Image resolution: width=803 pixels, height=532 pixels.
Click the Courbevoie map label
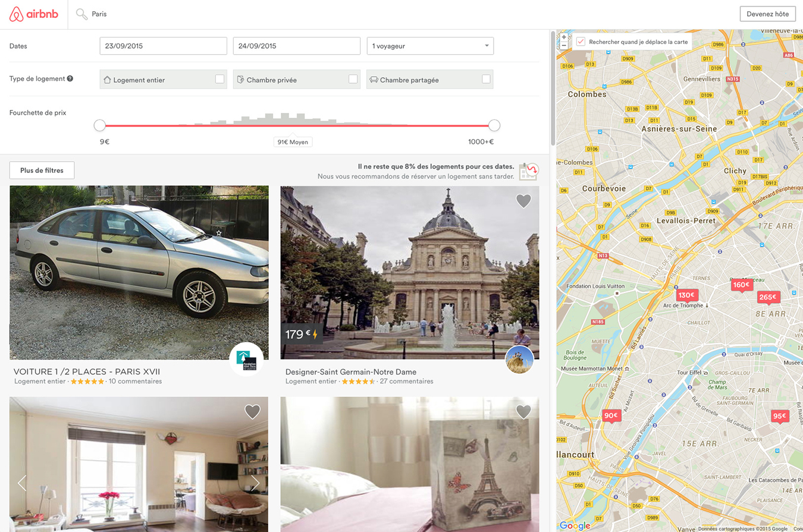pos(604,188)
